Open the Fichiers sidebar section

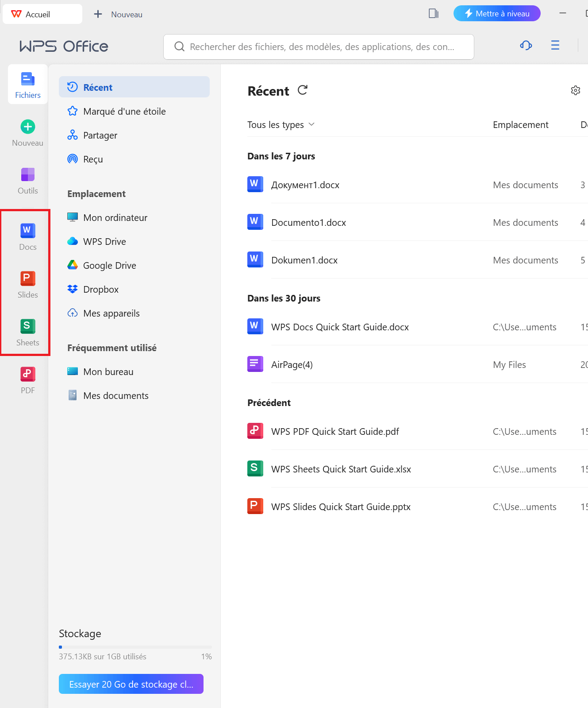click(x=27, y=85)
